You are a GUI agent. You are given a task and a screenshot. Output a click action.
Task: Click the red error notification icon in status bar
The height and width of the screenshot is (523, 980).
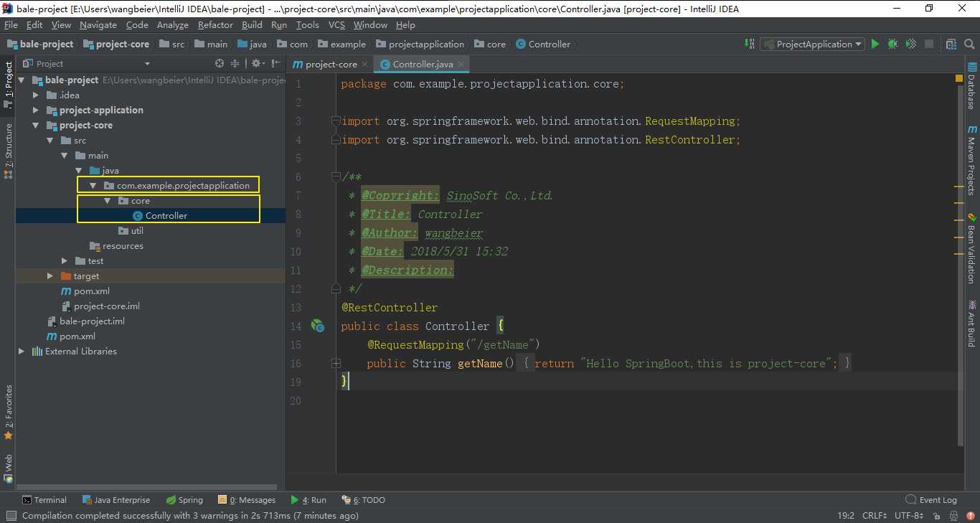pyautogui.click(x=970, y=515)
